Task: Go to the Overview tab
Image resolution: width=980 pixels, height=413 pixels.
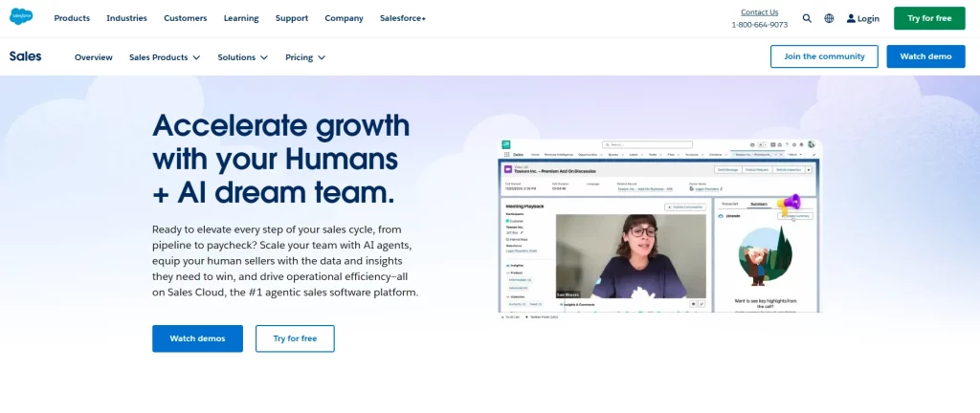Action: coord(94,56)
